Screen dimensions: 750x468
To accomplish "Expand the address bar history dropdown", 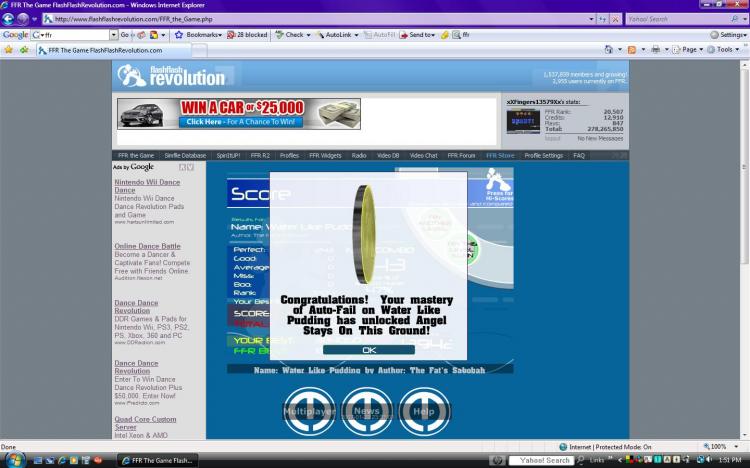I will [x=592, y=19].
